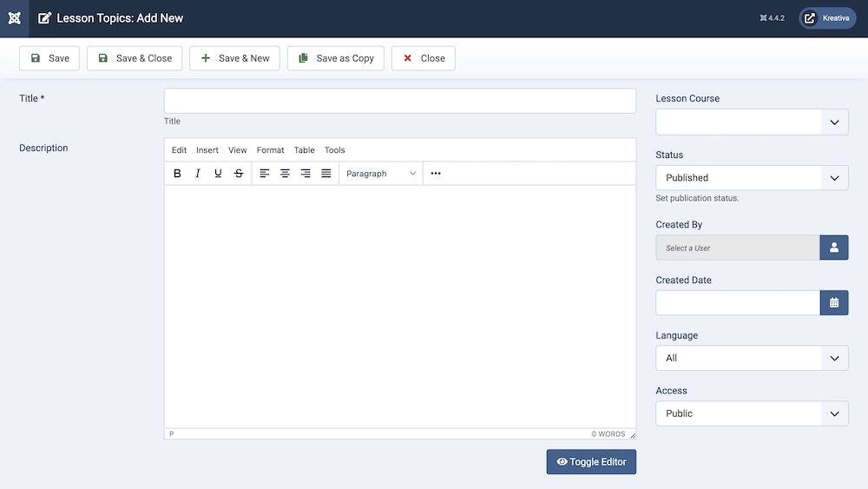Reveal more toolbar options with ellipsis

[x=436, y=174]
